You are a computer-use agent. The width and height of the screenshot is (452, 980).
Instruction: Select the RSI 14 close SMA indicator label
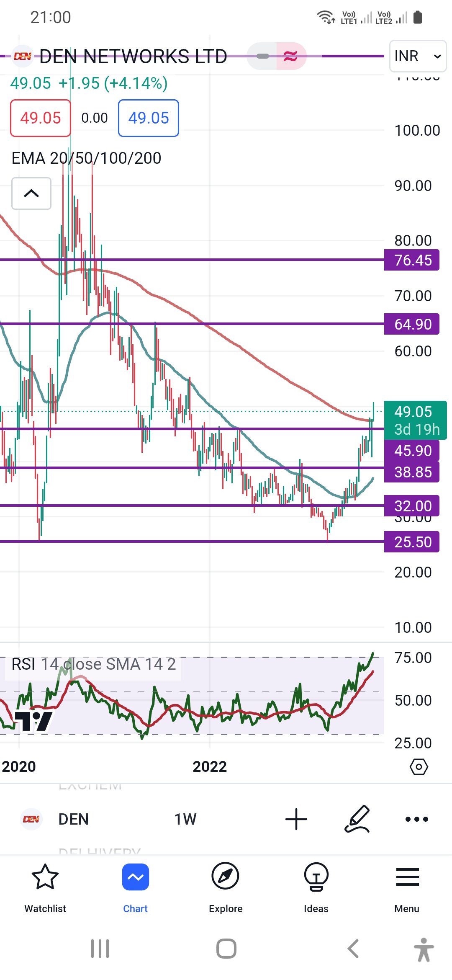pos(93,664)
